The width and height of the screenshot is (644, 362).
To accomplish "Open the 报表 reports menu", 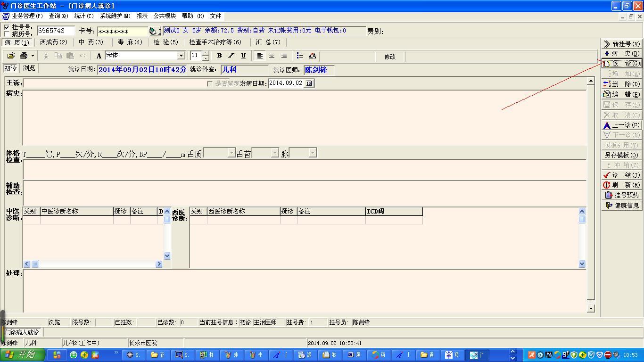I will 142,16.
